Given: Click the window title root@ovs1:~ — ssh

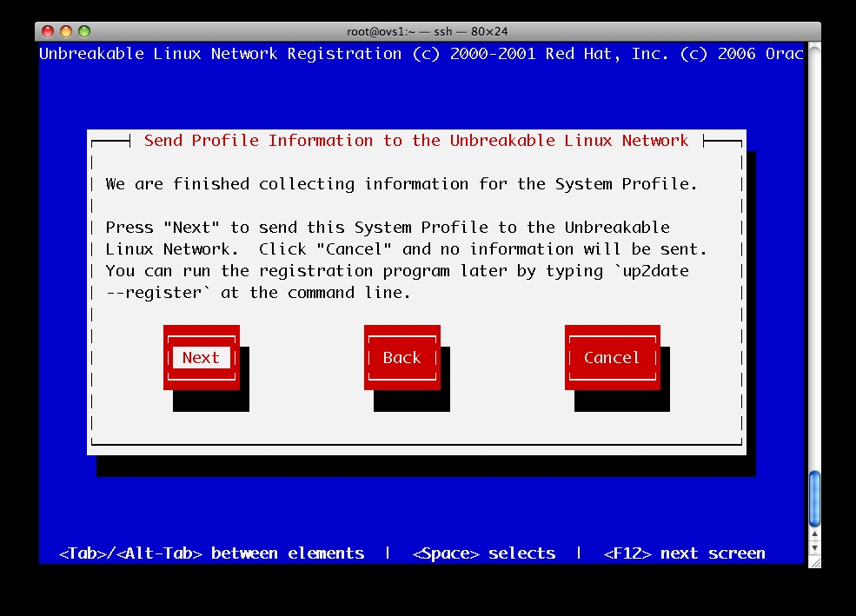Looking at the screenshot, I should tap(428, 31).
